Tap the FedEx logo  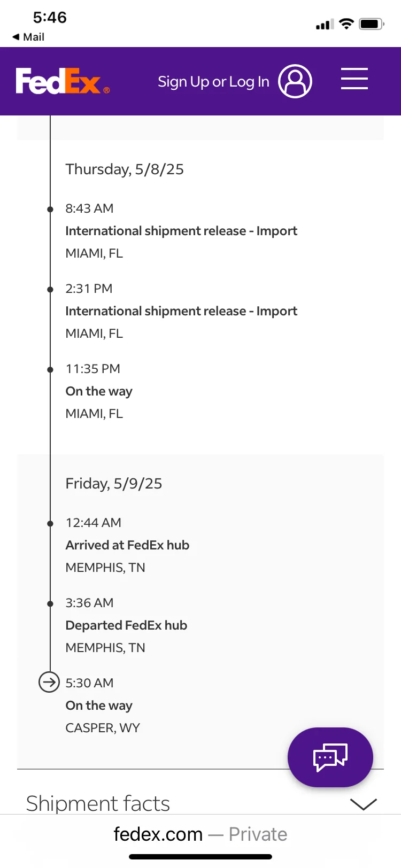[63, 81]
